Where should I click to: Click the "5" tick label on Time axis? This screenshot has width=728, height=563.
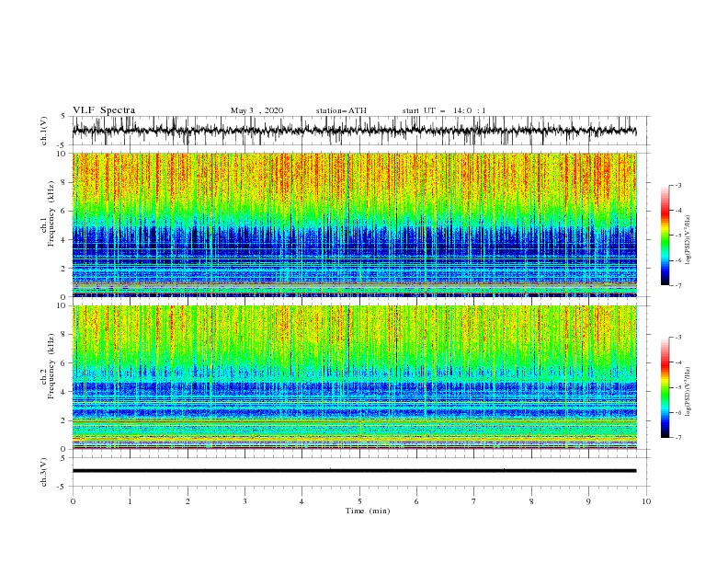359,501
